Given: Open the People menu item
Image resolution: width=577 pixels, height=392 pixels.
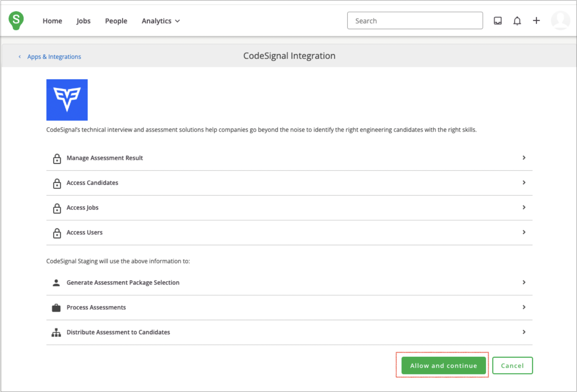Looking at the screenshot, I should click(x=116, y=21).
